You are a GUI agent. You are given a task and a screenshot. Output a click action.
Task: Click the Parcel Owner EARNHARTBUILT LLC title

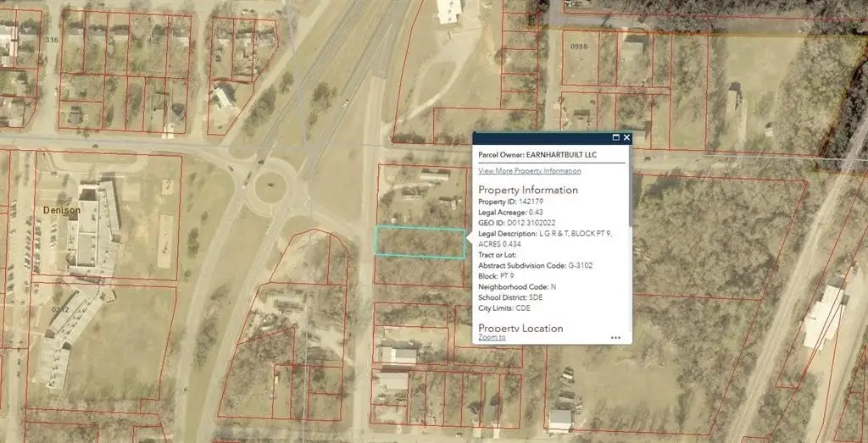(x=537, y=156)
